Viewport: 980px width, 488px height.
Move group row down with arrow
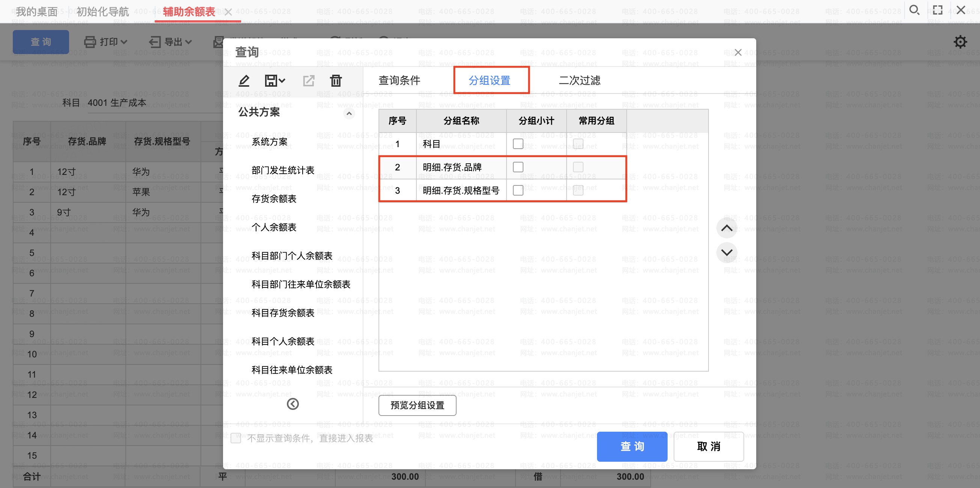tap(727, 253)
